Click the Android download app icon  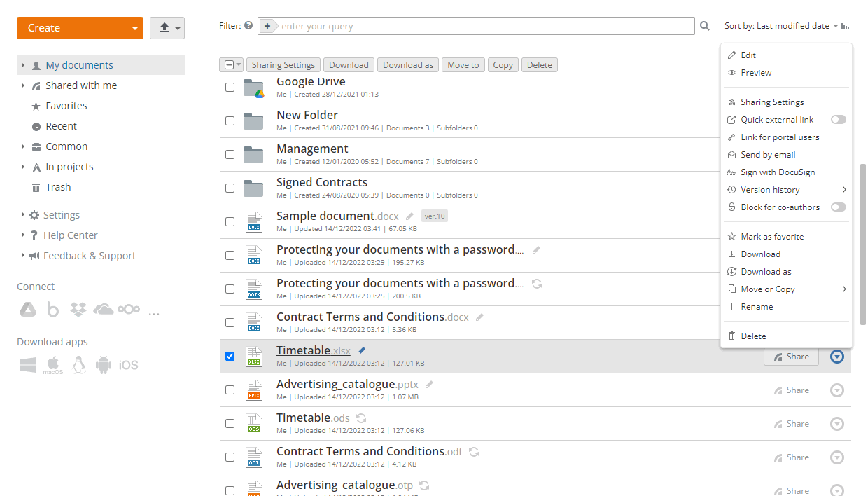tap(103, 364)
